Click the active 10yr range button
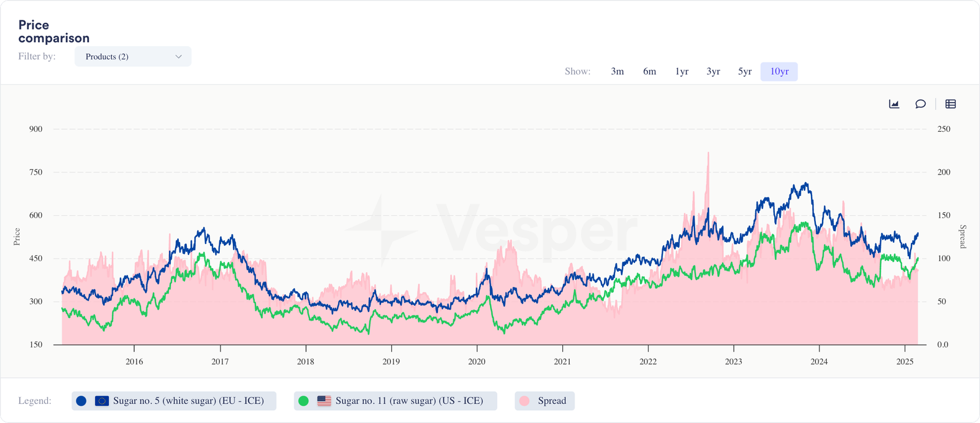 [x=778, y=71]
